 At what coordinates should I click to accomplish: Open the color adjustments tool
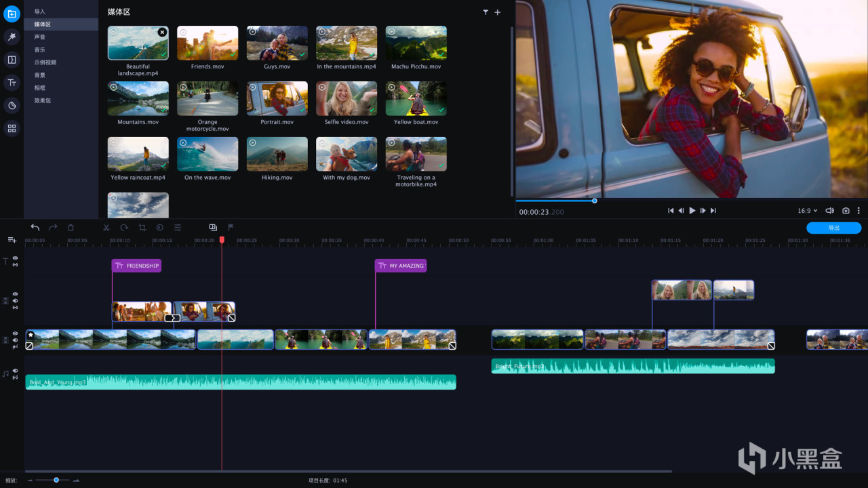(160, 228)
